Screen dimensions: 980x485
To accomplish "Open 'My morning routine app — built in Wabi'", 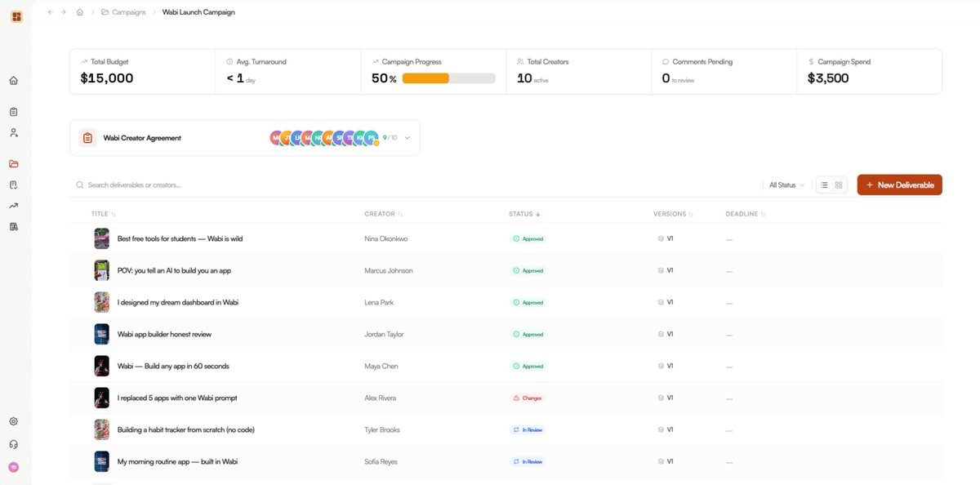I will (x=177, y=462).
